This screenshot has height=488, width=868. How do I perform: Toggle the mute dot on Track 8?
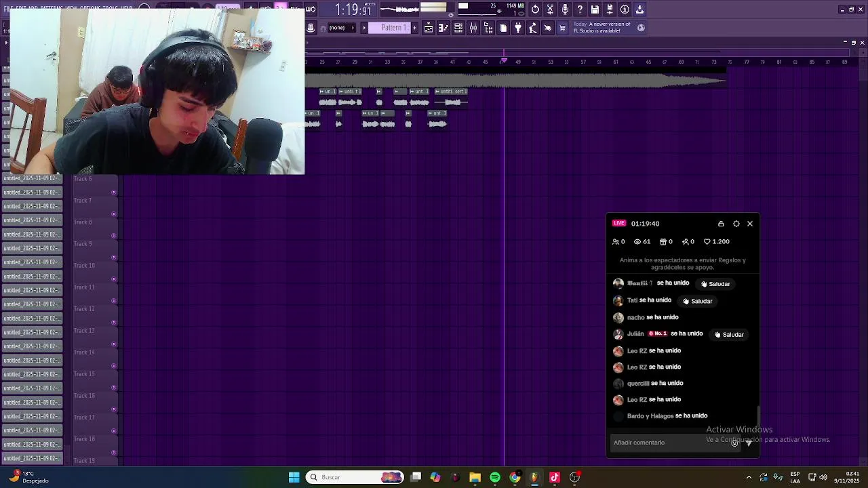[x=113, y=236]
